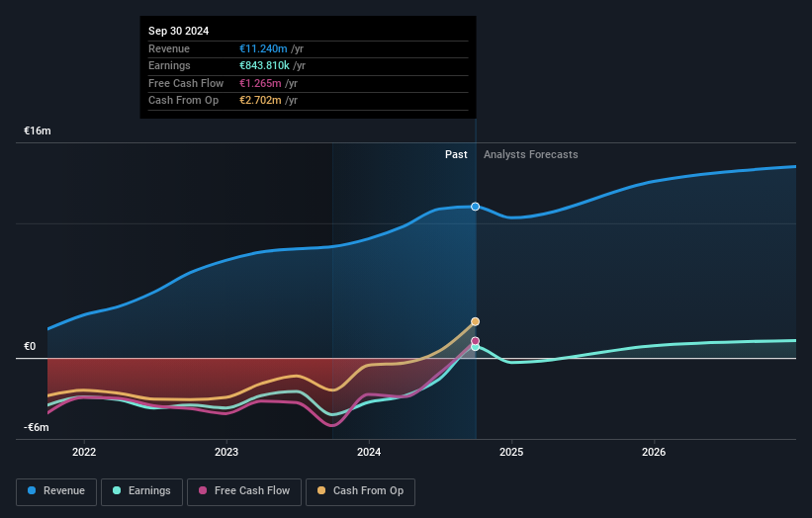
Task: Toggle the Earnings legend series
Action: coord(141,491)
